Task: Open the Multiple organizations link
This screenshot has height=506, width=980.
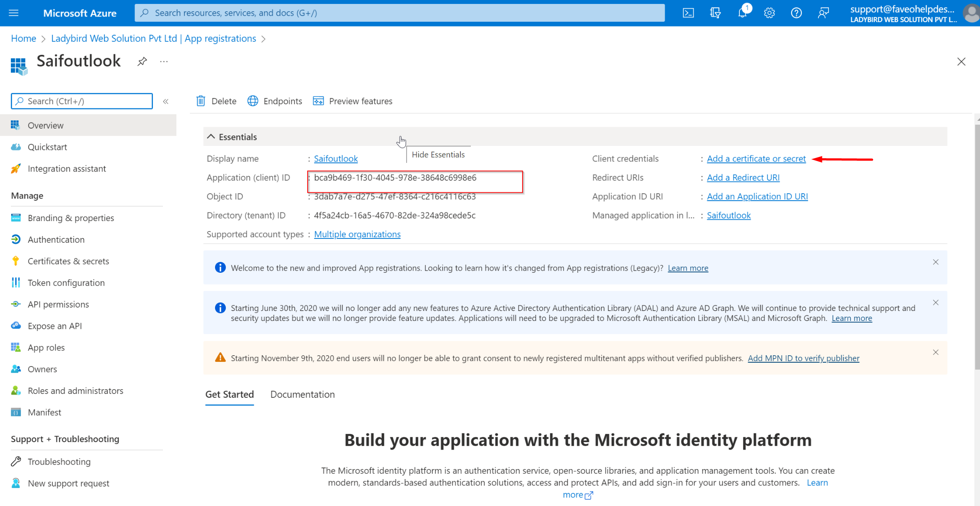Action: pyautogui.click(x=357, y=234)
